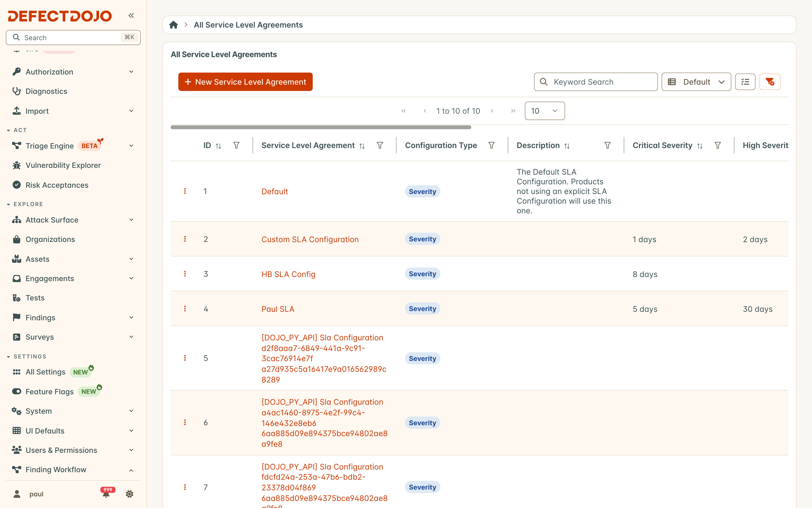
Task: Change page size dropdown showing 10
Action: (544, 111)
